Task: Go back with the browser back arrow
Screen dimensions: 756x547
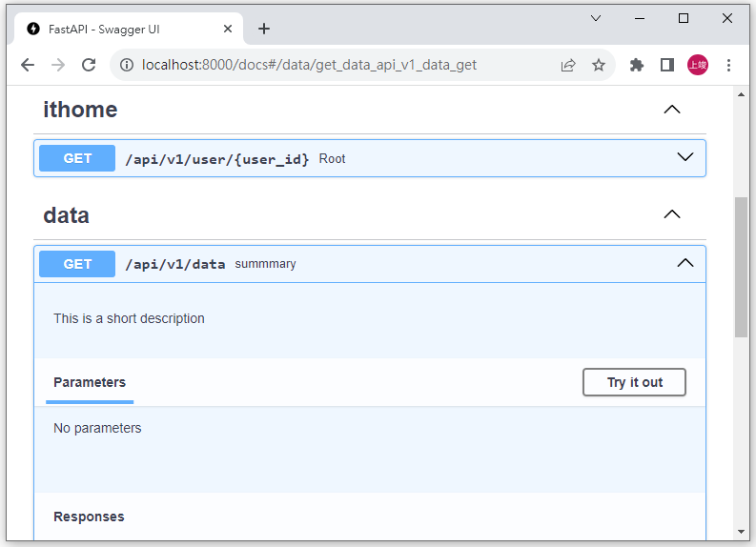Action: (x=28, y=65)
